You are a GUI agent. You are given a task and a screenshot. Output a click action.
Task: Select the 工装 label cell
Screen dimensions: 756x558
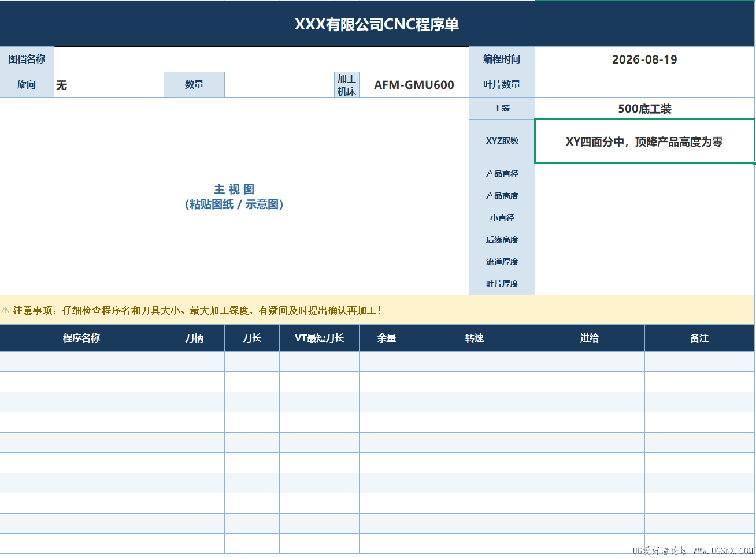pos(502,109)
